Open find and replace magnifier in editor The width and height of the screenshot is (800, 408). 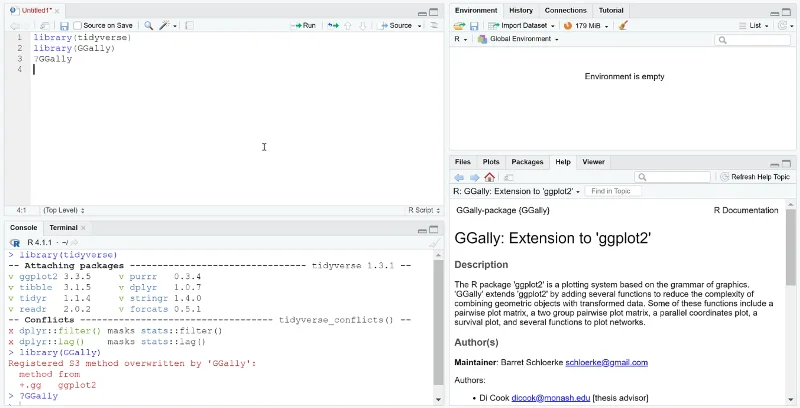148,26
